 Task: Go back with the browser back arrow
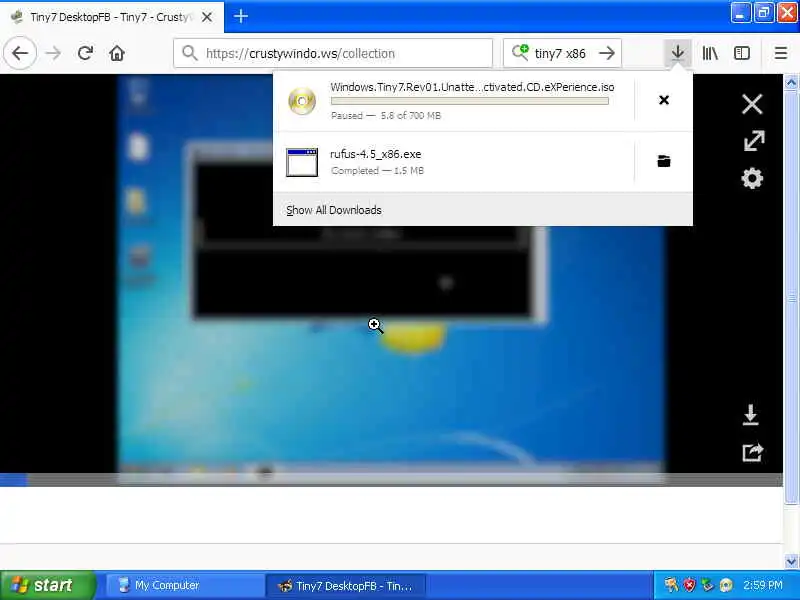coord(20,53)
